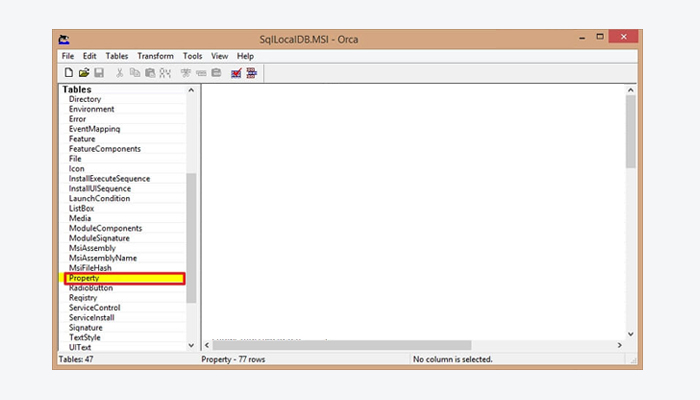Select the Icon table
The height and width of the screenshot is (400, 700).
76,168
